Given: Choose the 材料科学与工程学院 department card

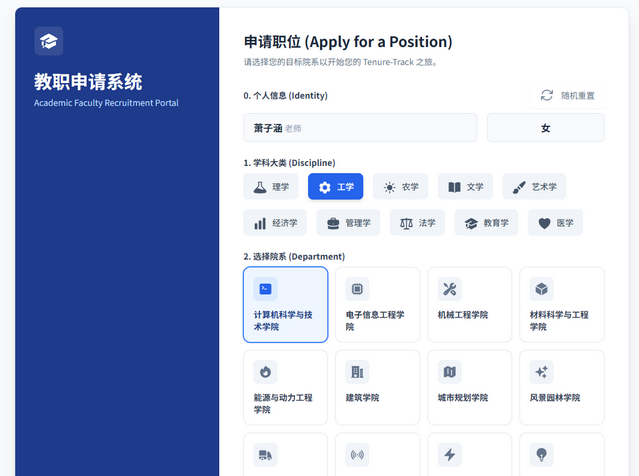Looking at the screenshot, I should click(x=562, y=304).
